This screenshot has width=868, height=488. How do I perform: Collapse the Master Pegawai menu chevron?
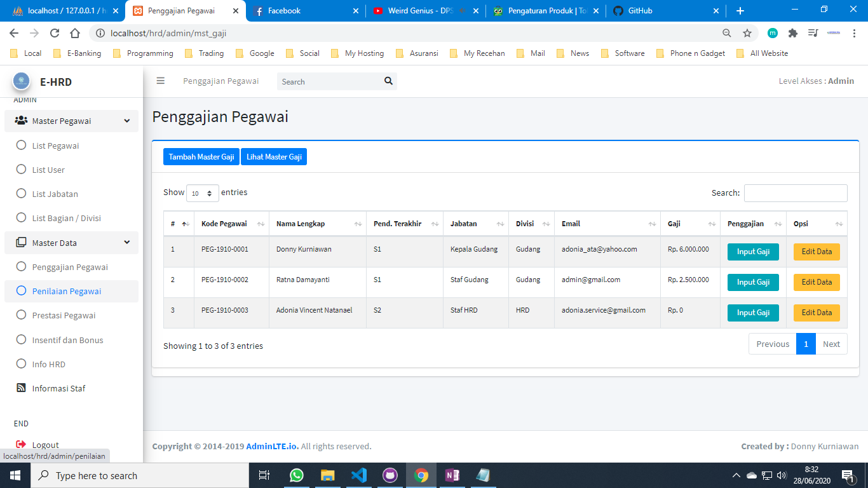click(x=127, y=121)
